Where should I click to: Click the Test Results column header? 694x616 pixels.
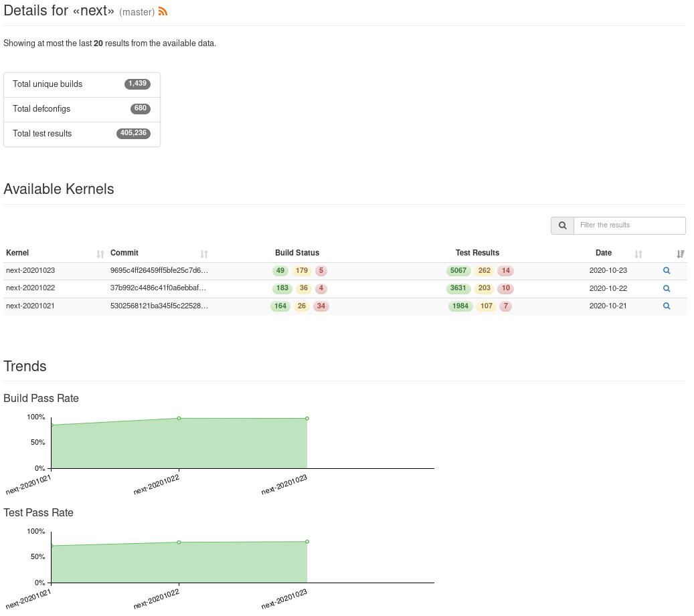coord(477,253)
